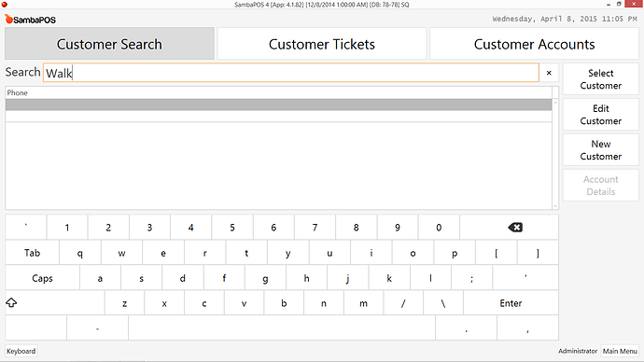This screenshot has height=362, width=644.
Task: Tap the 4 key on the keyboard
Action: tap(191, 227)
